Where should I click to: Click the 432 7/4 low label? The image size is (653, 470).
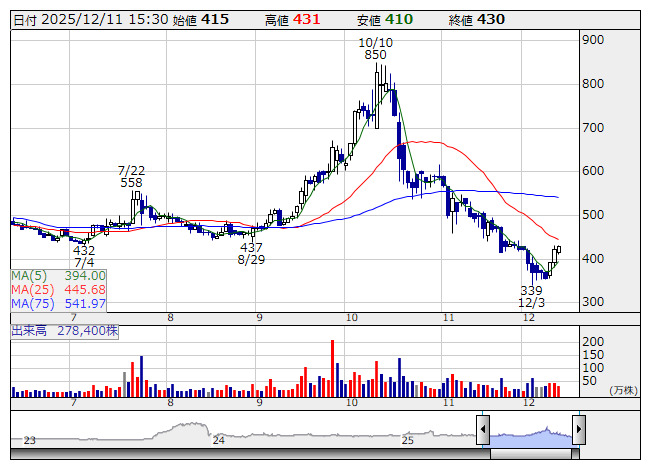click(84, 256)
